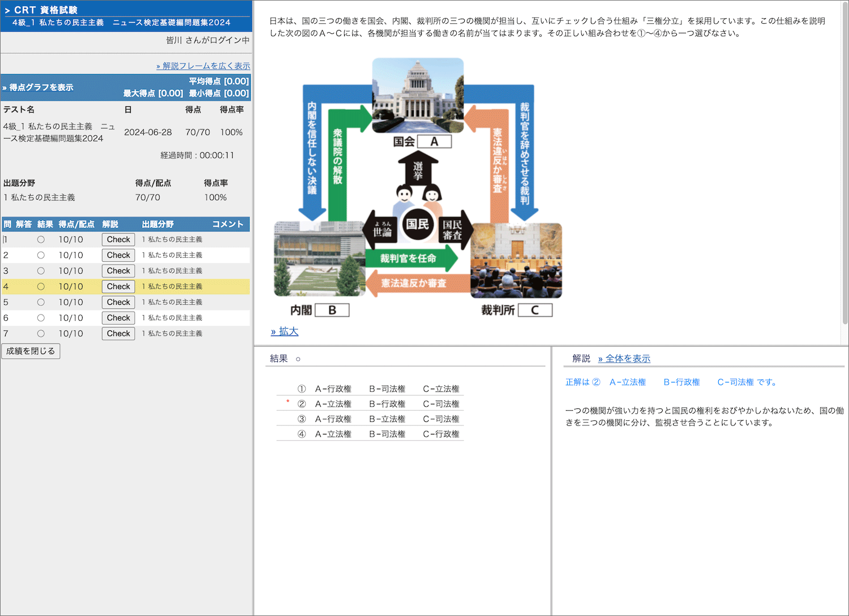This screenshot has height=616, width=849.
Task: Click the test date 2024-06-28
Action: 148,132
